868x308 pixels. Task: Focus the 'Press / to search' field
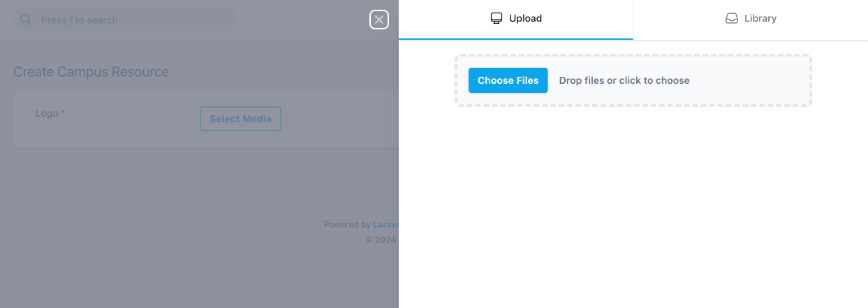[133, 20]
